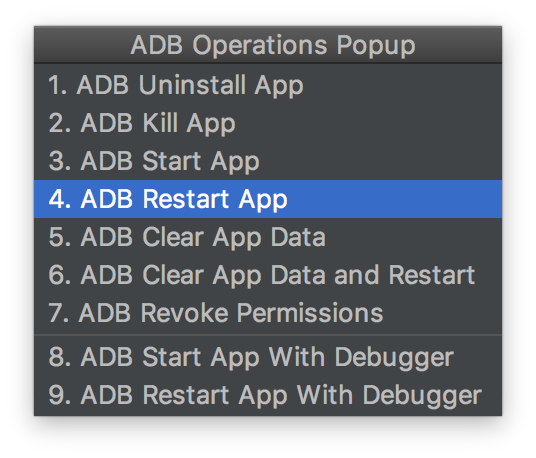The image size is (536, 458).
Task: Pick option 3 to start the app
Action: pos(268,161)
